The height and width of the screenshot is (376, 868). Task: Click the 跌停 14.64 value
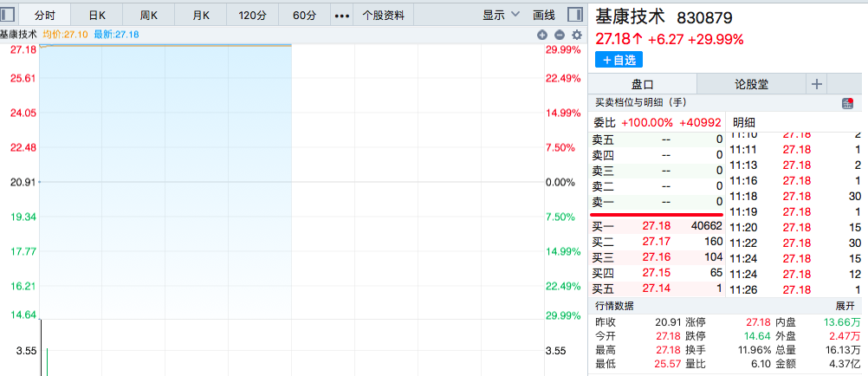pyautogui.click(x=757, y=336)
